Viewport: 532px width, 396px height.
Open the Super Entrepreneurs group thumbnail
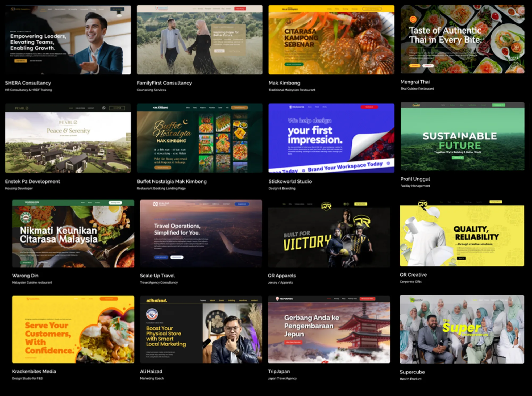(x=462, y=329)
